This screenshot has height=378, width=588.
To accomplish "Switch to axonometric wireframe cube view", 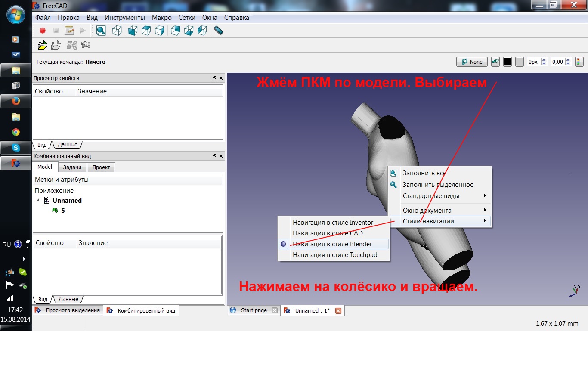I will click(x=117, y=31).
